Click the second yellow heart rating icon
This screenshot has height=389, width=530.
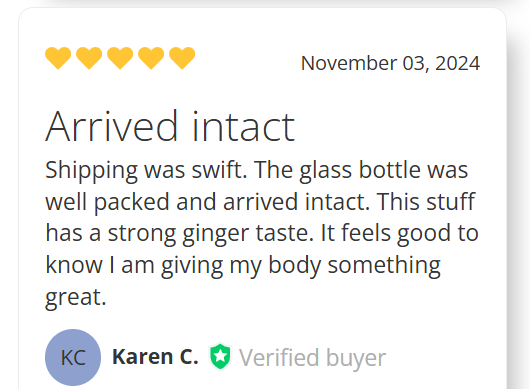click(x=89, y=58)
